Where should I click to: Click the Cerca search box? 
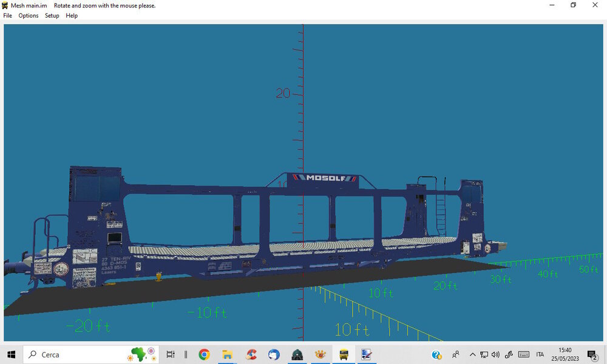click(x=91, y=354)
